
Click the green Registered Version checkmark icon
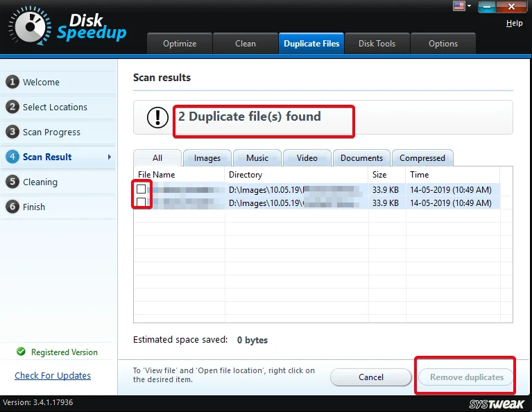[x=21, y=352]
